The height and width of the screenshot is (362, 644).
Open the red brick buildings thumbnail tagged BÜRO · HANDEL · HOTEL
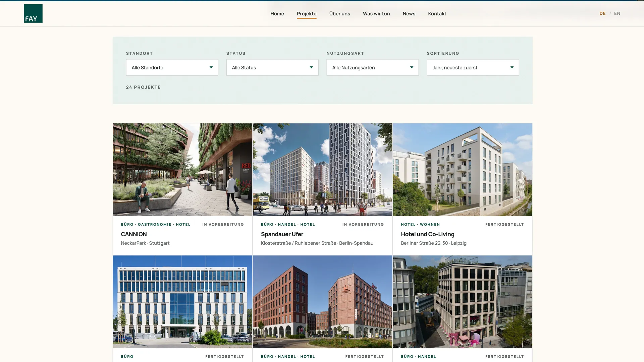322,302
